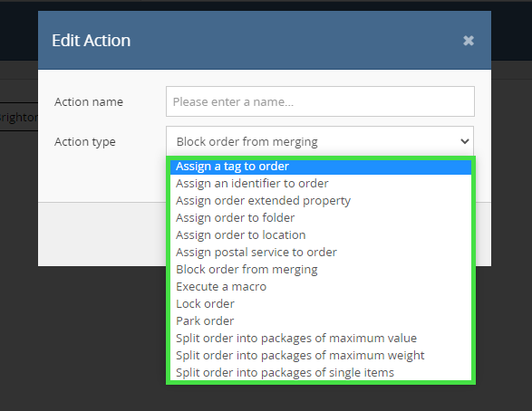532x411 pixels.
Task: Choose Block order from merging in list
Action: pyautogui.click(x=321, y=270)
